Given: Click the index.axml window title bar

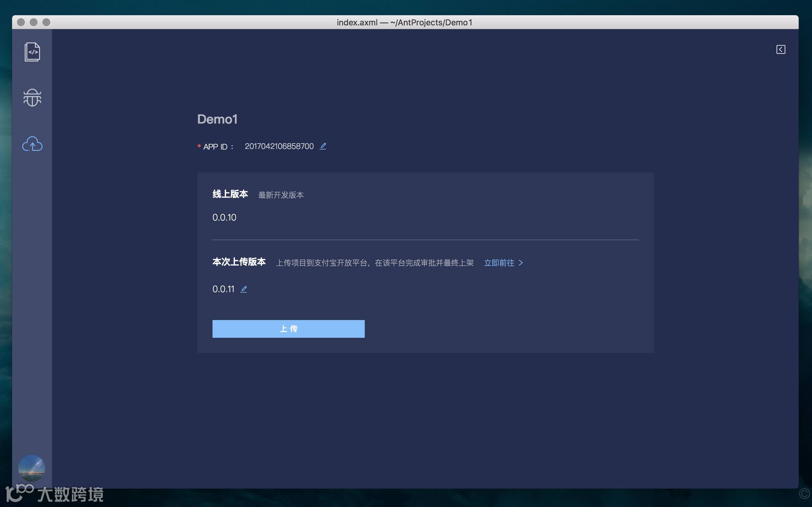Looking at the screenshot, I should (405, 22).
